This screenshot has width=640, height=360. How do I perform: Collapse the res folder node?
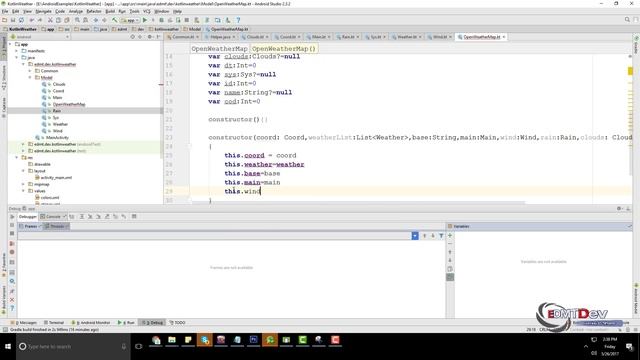[x=17, y=158]
